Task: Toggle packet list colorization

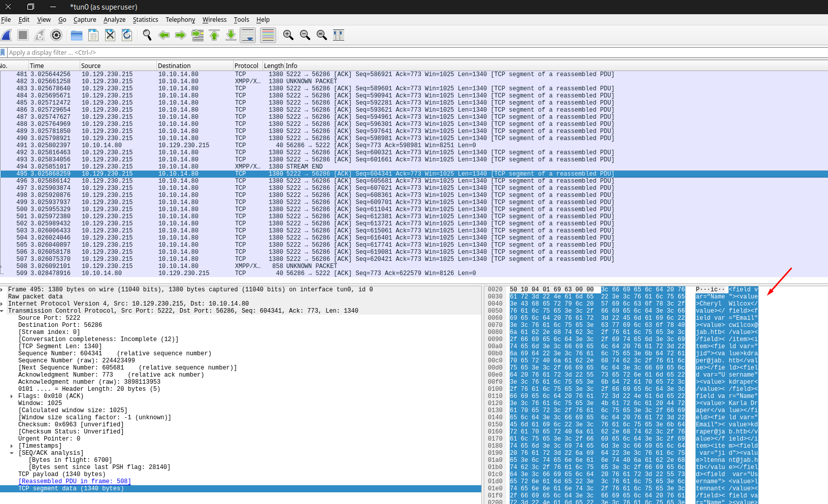Action: tap(268, 35)
